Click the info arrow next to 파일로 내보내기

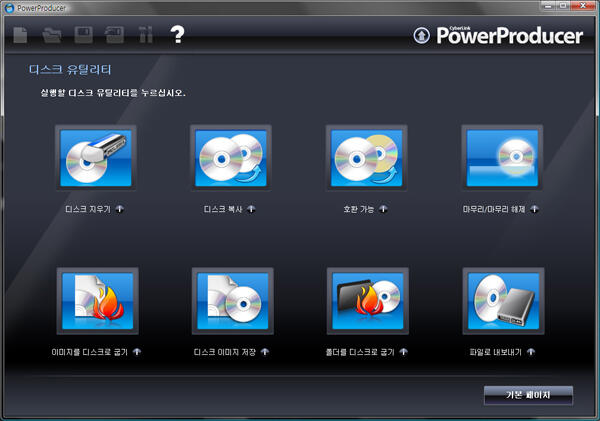[531, 352]
